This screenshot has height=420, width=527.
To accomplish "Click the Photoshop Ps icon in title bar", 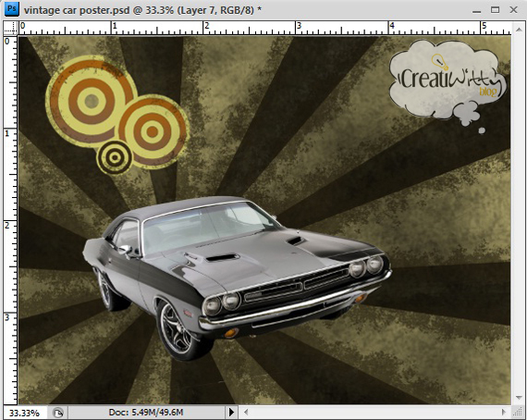I will (x=11, y=9).
